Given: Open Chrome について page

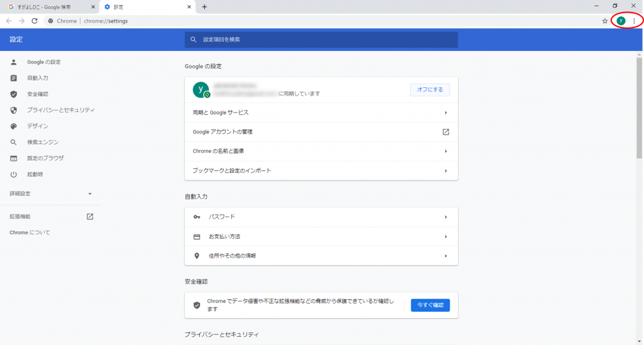Looking at the screenshot, I should pyautogui.click(x=30, y=233).
